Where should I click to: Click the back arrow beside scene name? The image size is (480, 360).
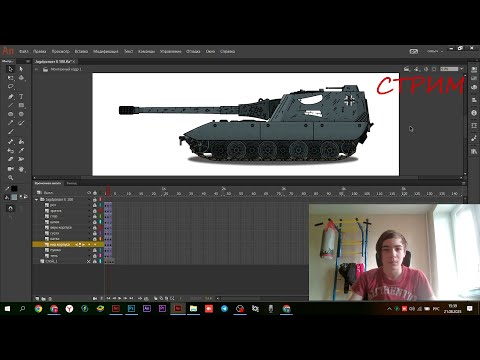pos(37,69)
